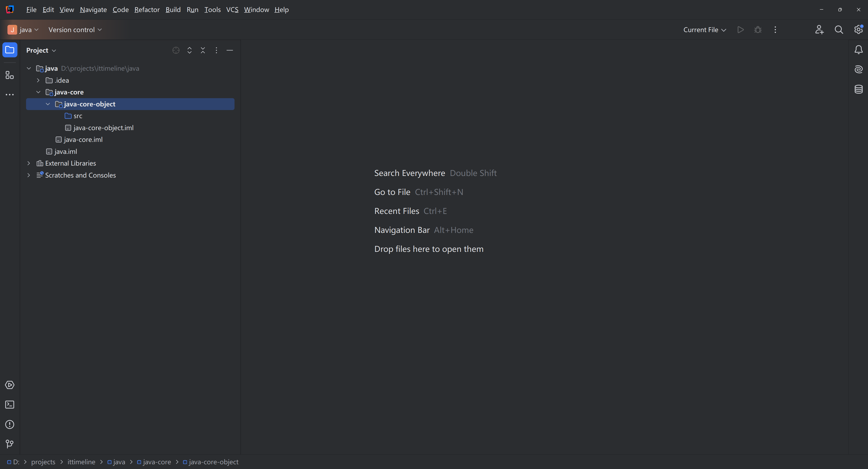Open the Refactor menu
The image size is (868, 469).
click(147, 10)
